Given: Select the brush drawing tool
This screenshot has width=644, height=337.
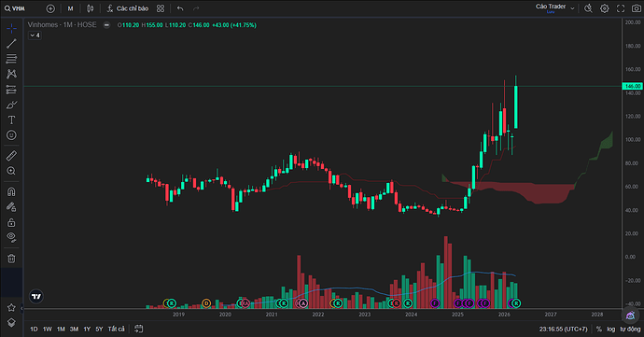Looking at the screenshot, I should click(x=11, y=105).
